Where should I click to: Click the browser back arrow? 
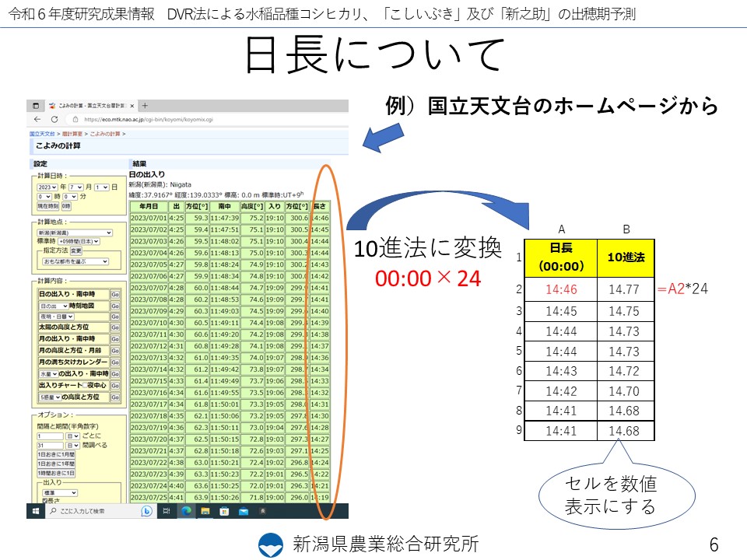[37, 120]
